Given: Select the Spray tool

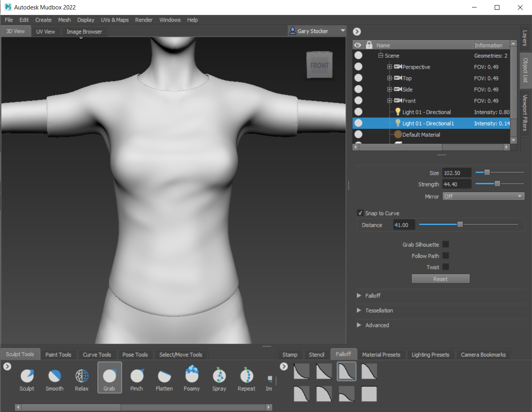Looking at the screenshot, I should point(219,376).
